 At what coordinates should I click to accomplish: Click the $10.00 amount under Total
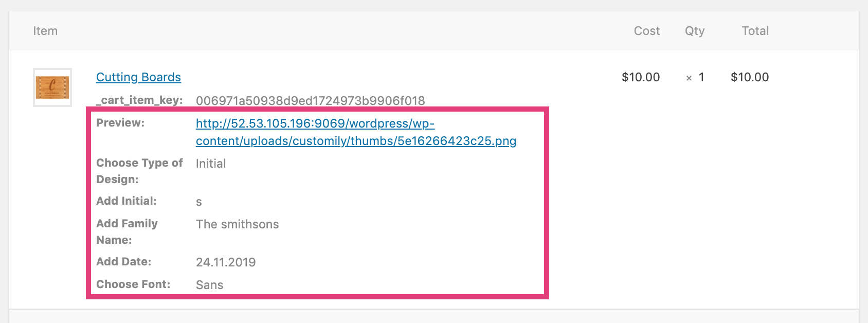(749, 77)
